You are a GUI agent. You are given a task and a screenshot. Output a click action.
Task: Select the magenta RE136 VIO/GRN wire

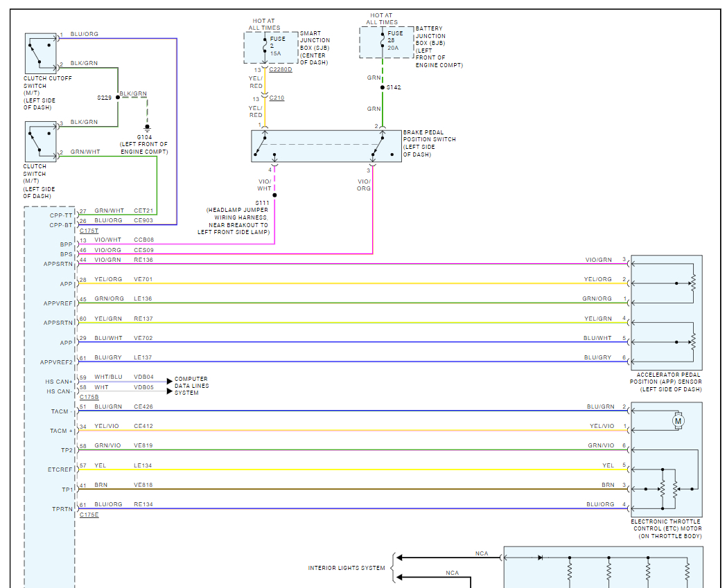click(x=347, y=264)
